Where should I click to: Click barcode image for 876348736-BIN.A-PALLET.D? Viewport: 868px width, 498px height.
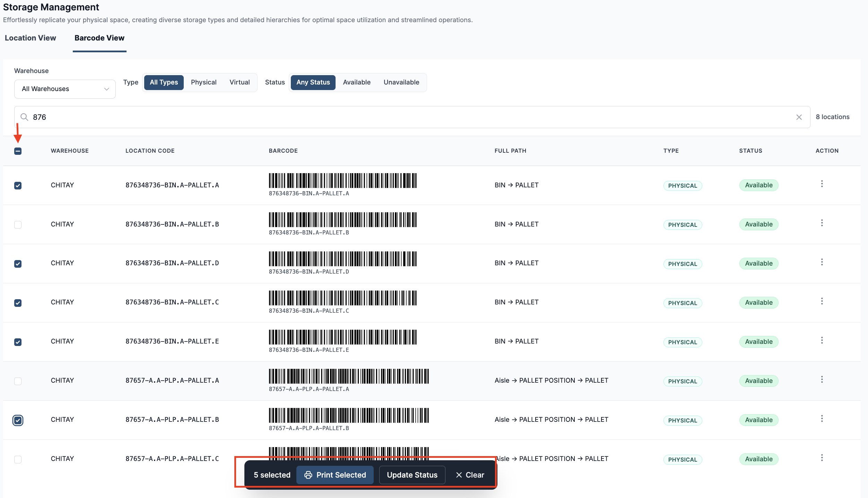342,259
